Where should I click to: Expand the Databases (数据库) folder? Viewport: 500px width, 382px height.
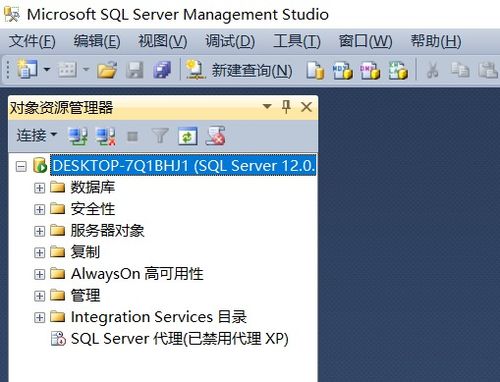point(39,188)
